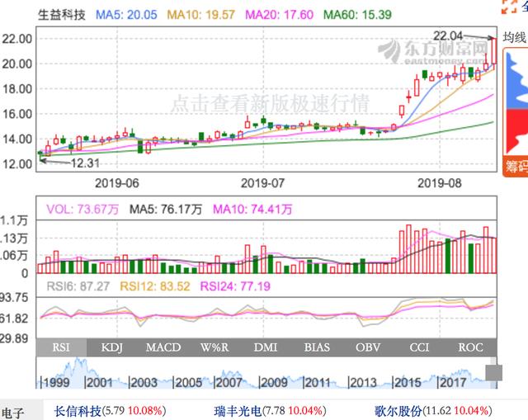
Task: Click 2017 on the history timeline
Action: click(x=451, y=383)
